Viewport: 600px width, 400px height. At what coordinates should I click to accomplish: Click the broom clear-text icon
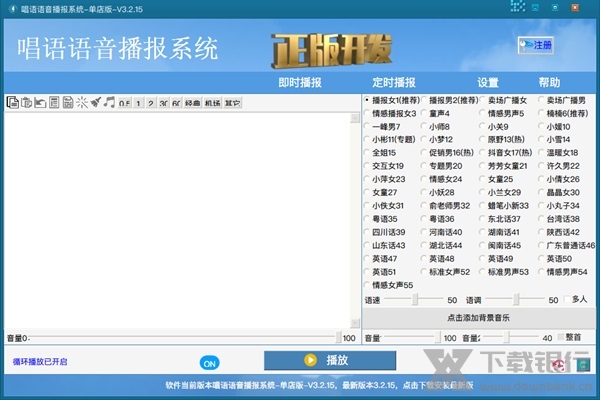(96, 103)
